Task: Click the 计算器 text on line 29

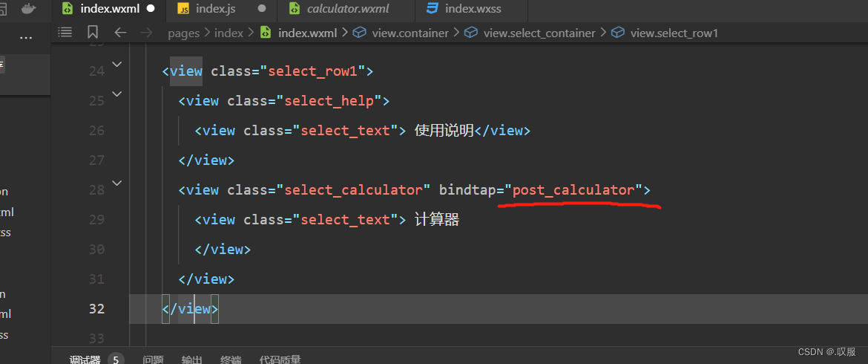Action: pos(437,219)
